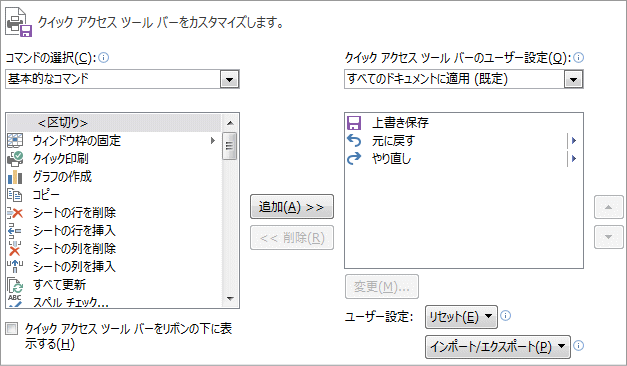Select the Redo (やり直し) arrow icon
The height and width of the screenshot is (366, 627).
click(x=354, y=159)
